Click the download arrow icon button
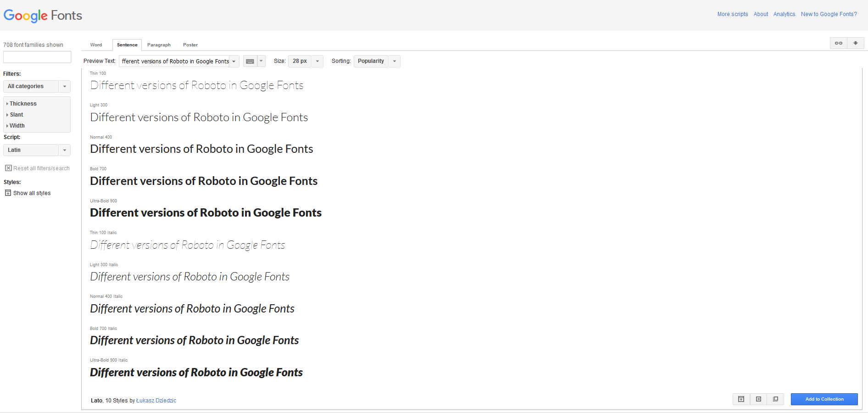Viewport: 868px width, 413px height. point(856,43)
